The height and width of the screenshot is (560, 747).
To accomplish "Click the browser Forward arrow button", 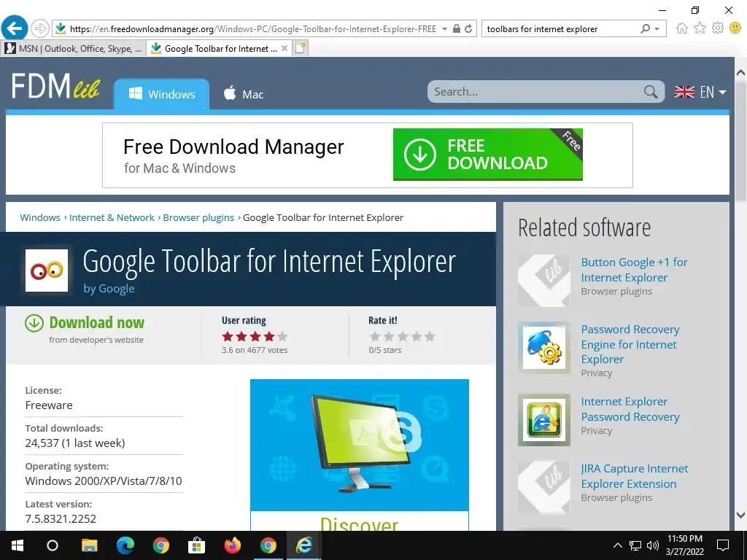I will click(x=40, y=28).
